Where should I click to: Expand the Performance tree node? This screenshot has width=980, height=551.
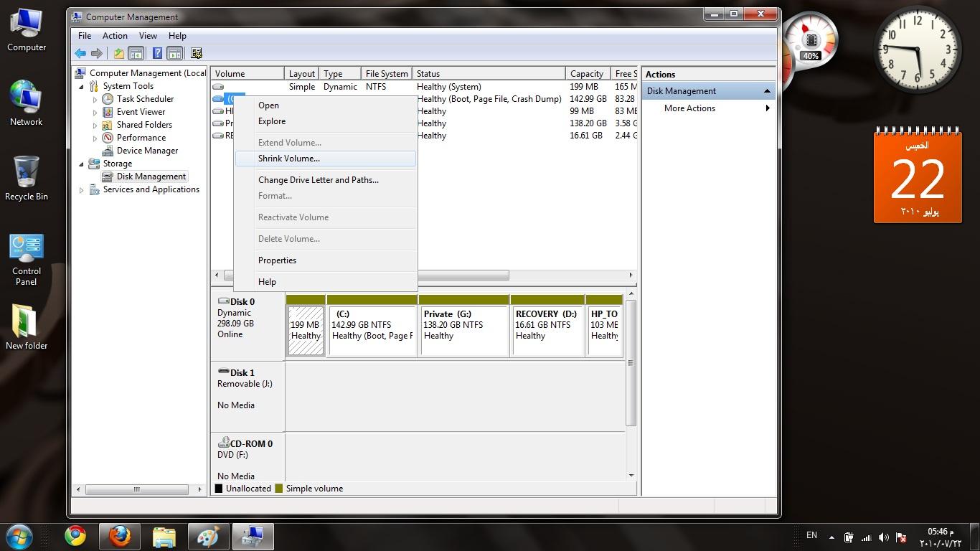[x=95, y=138]
